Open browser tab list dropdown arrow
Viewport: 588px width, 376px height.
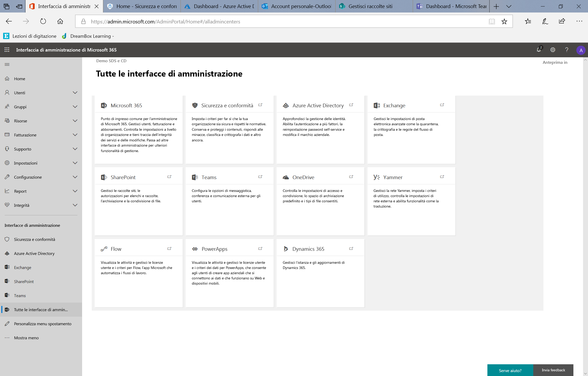click(x=509, y=7)
